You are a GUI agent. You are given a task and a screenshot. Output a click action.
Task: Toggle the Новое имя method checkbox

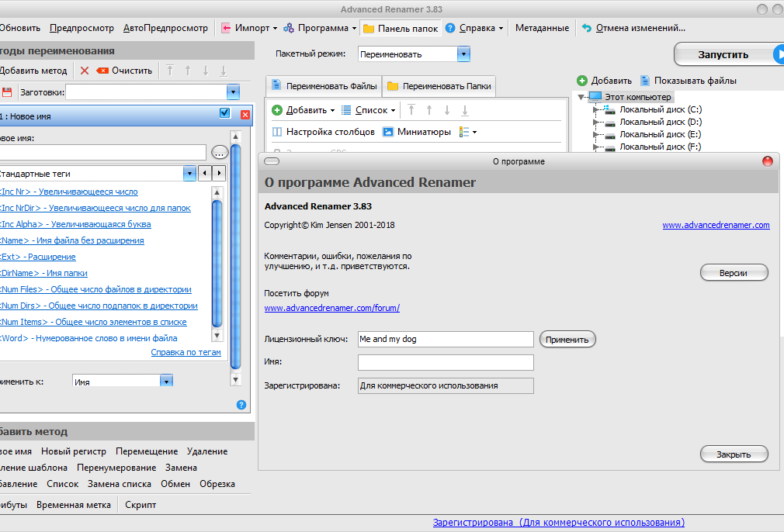(225, 113)
